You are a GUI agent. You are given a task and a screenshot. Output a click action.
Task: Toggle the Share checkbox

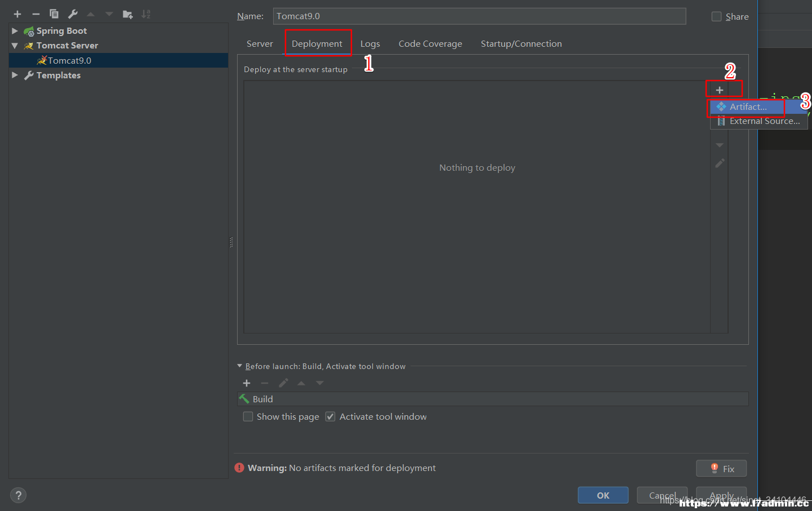pyautogui.click(x=716, y=16)
